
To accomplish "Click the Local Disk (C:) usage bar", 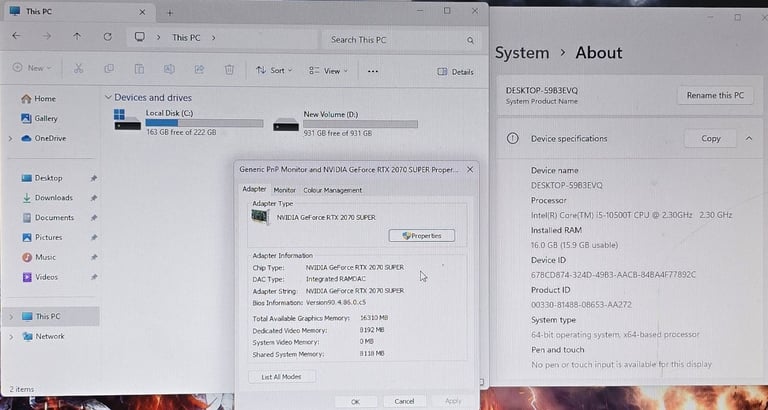I will [204, 123].
